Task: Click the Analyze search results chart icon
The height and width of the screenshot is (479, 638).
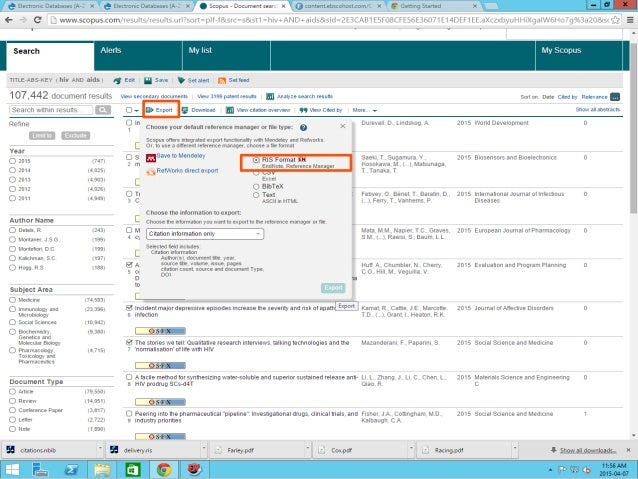Action: 270,96
